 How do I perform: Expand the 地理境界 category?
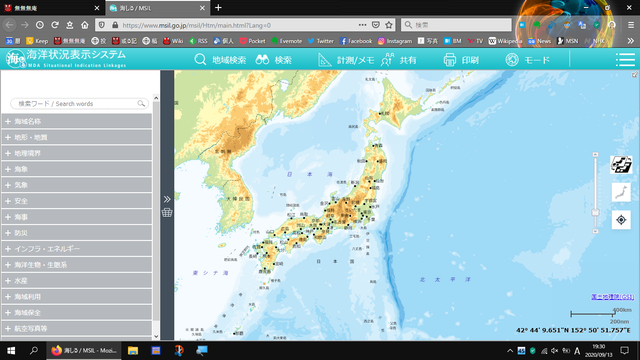click(77, 153)
